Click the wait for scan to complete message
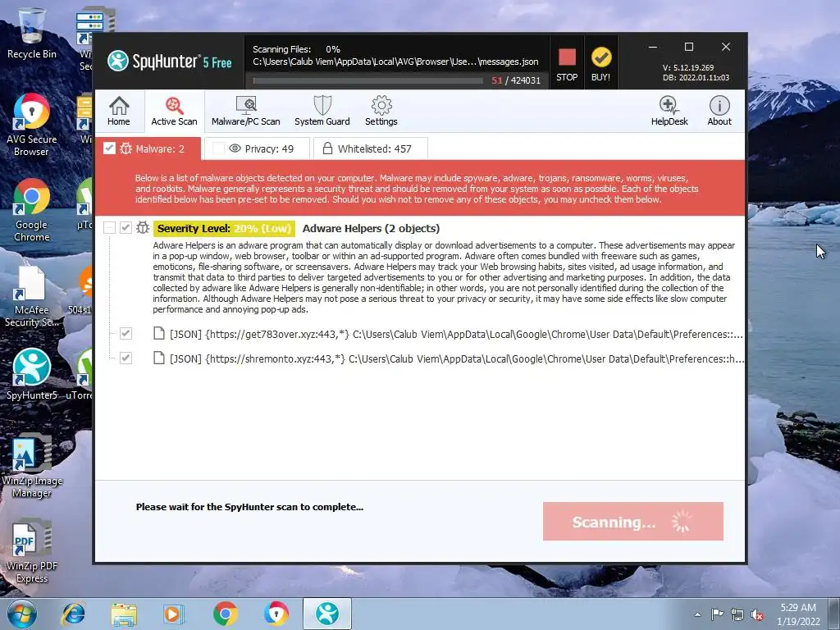 point(249,507)
